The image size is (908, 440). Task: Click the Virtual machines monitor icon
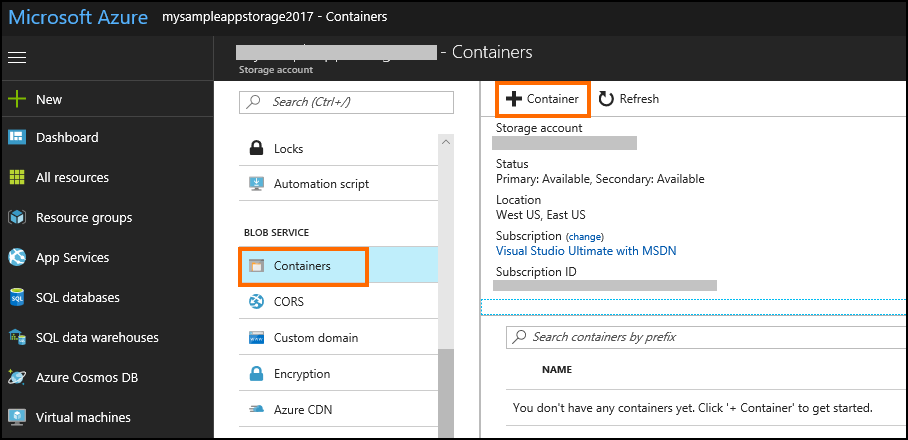click(17, 417)
